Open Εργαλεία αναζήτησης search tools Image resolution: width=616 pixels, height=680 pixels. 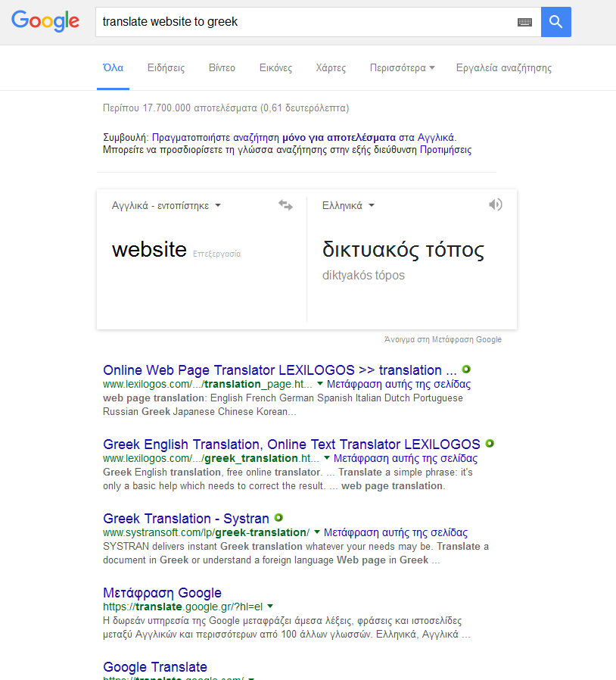504,68
